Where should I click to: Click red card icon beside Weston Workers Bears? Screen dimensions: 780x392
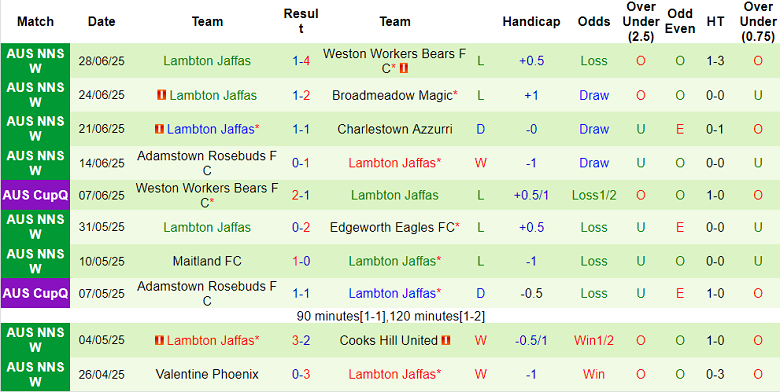click(x=403, y=69)
